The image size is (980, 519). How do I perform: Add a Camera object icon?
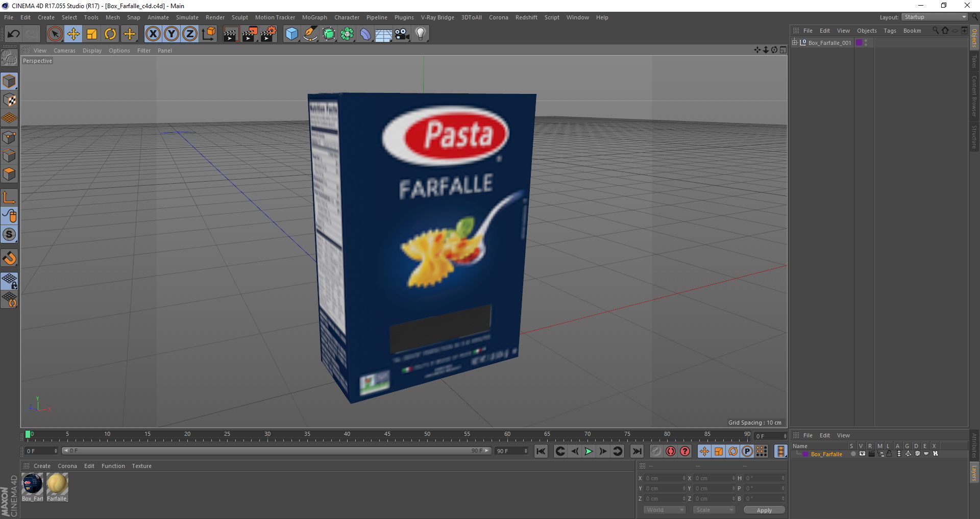pyautogui.click(x=402, y=34)
